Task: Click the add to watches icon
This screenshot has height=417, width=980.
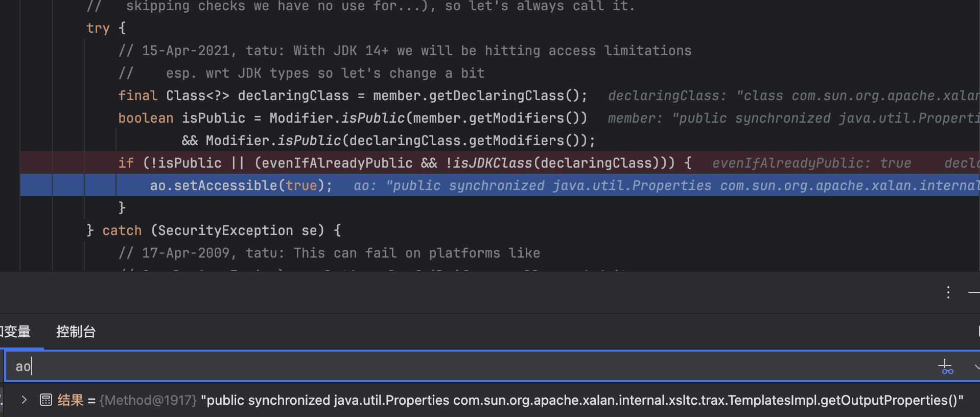Action: [x=946, y=366]
